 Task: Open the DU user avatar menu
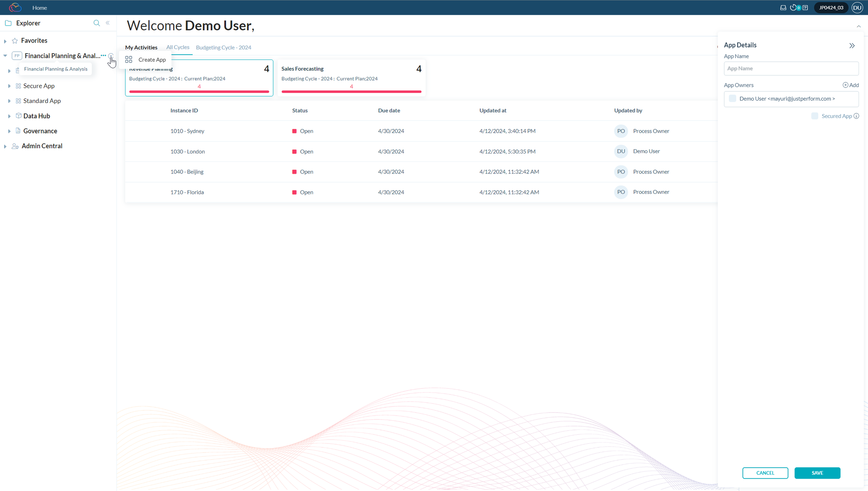click(x=857, y=8)
